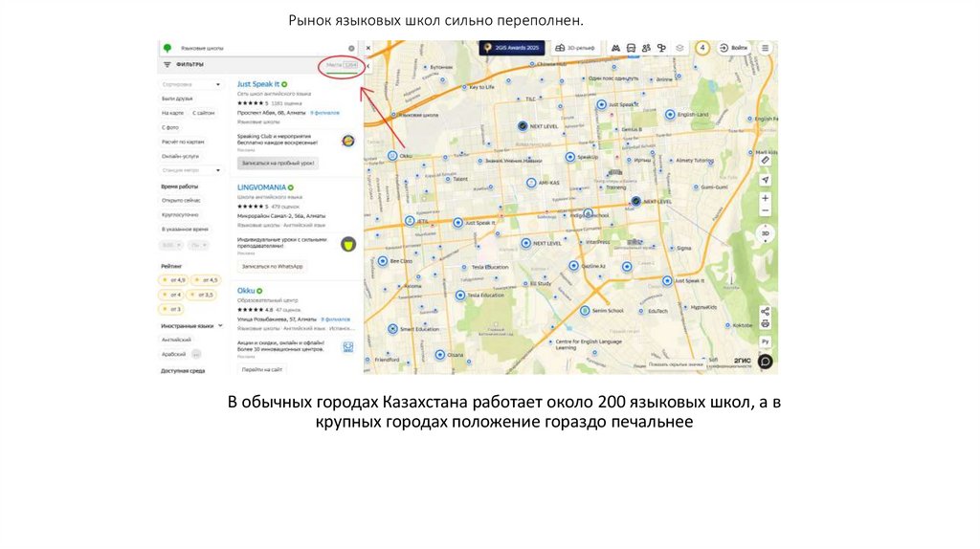The width and height of the screenshot is (980, 549).
Task: Collapse the results panel with the left chevron
Action: click(x=368, y=66)
